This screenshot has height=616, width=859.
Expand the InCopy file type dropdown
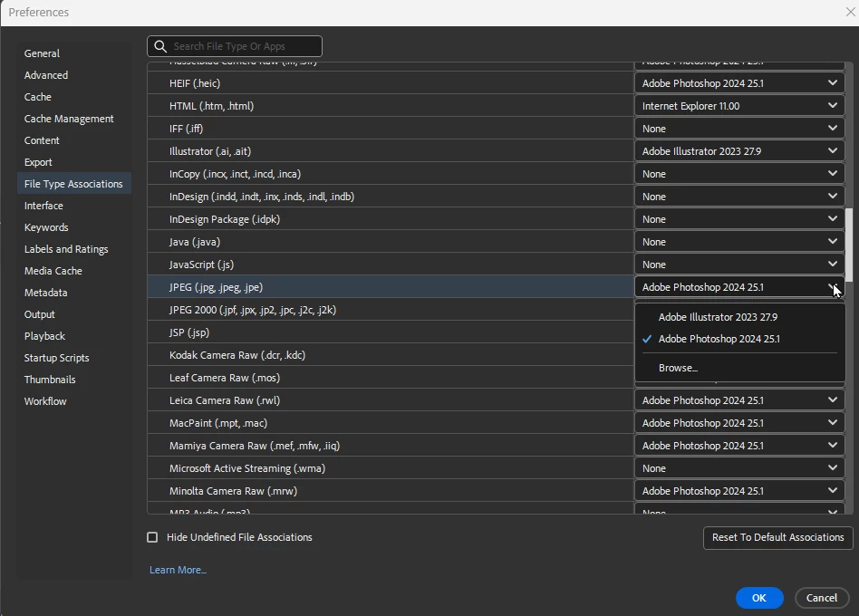(739, 174)
